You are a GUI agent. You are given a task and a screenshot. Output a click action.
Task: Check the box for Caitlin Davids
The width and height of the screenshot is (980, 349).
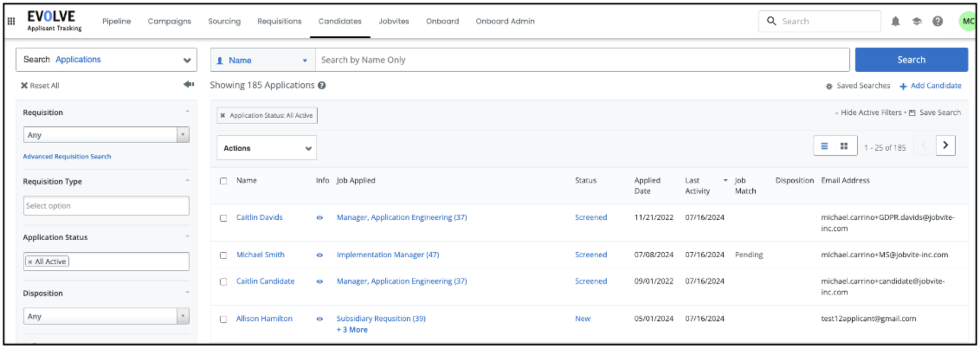pyautogui.click(x=223, y=218)
